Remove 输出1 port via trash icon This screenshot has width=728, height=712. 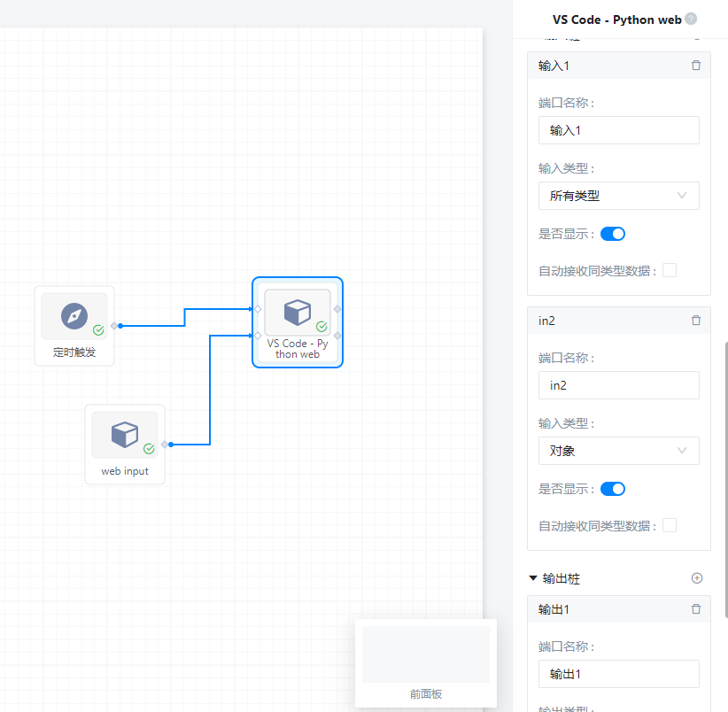[x=696, y=609]
